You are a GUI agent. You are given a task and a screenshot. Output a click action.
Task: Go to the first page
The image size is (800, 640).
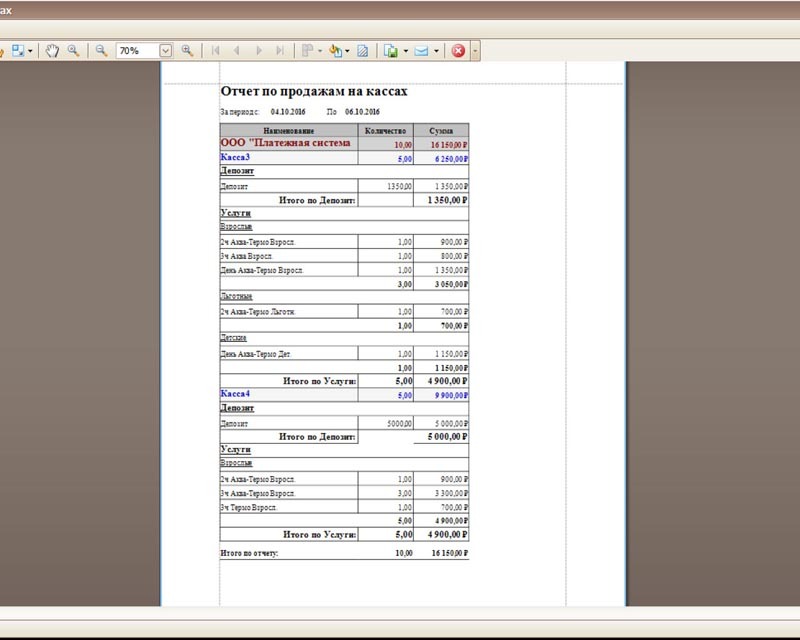tap(216, 50)
